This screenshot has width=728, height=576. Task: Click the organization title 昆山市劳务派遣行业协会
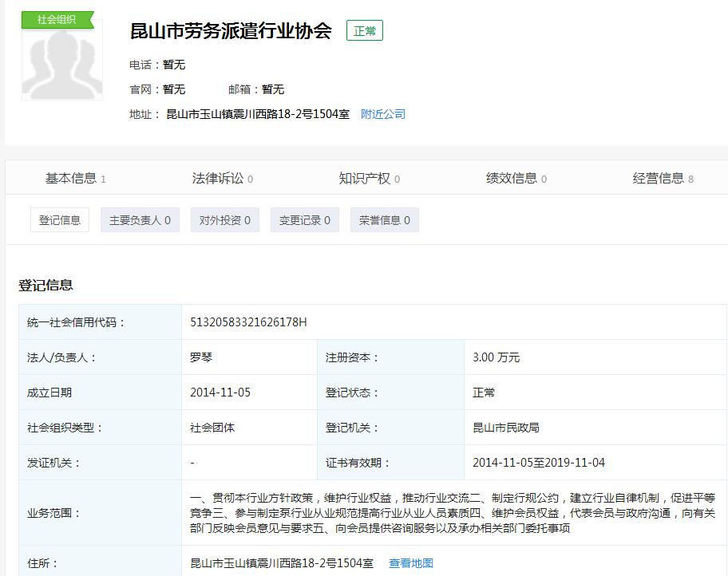tap(231, 31)
